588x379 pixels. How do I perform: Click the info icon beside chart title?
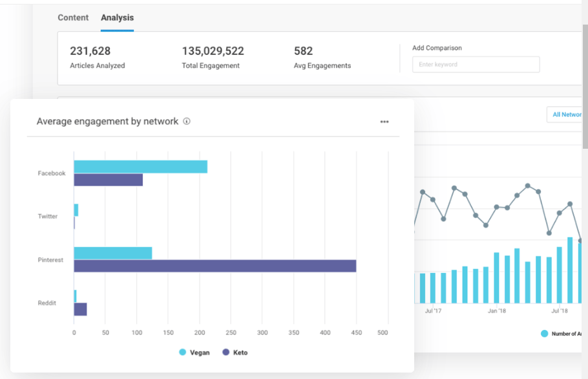(x=187, y=122)
